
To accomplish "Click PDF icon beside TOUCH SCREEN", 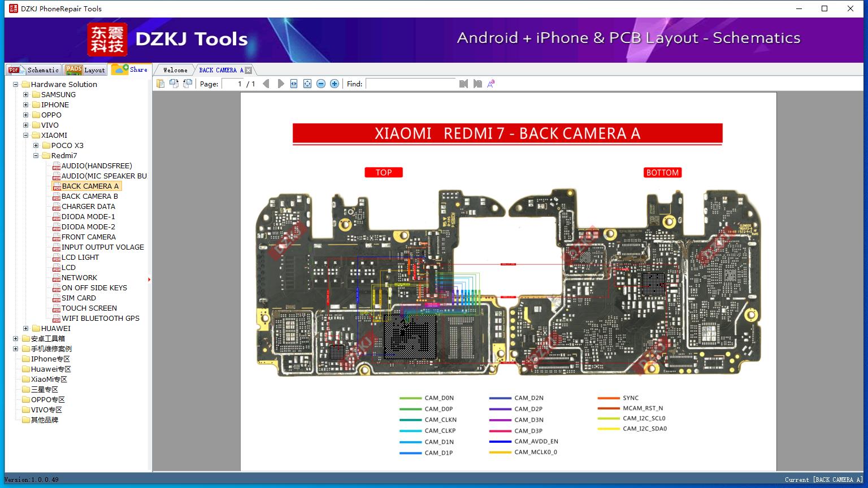I will click(57, 308).
